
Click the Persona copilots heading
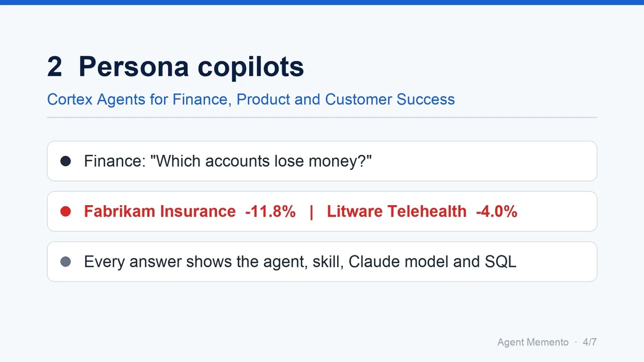tap(191, 67)
